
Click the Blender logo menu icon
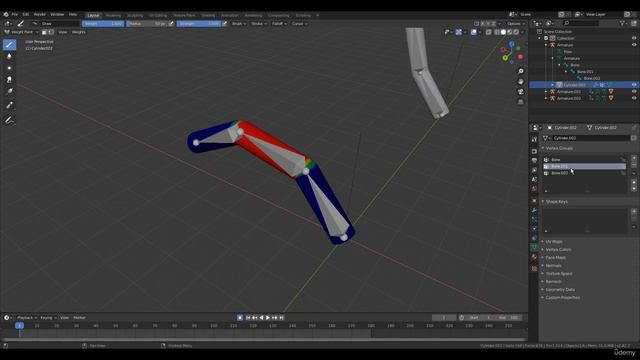[6, 14]
